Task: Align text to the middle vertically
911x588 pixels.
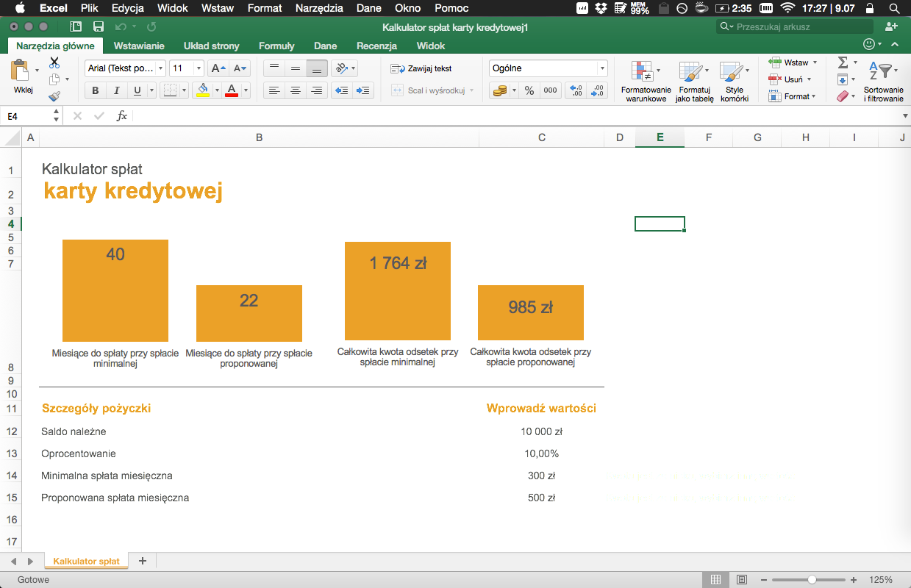Action: (x=296, y=68)
